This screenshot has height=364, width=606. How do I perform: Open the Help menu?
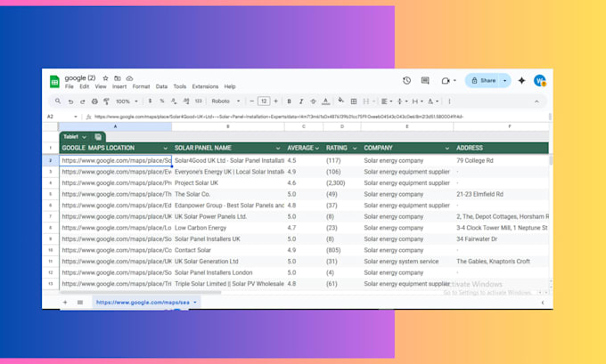[x=230, y=86]
